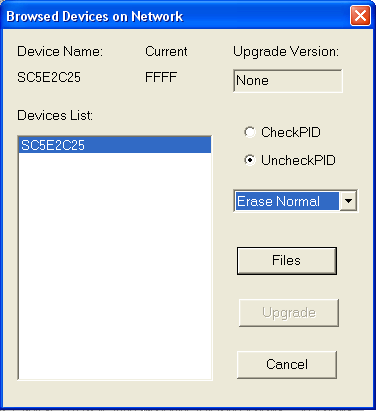Select SC5E2C25 in the Devices List
This screenshot has width=377, height=411.
coord(115,145)
